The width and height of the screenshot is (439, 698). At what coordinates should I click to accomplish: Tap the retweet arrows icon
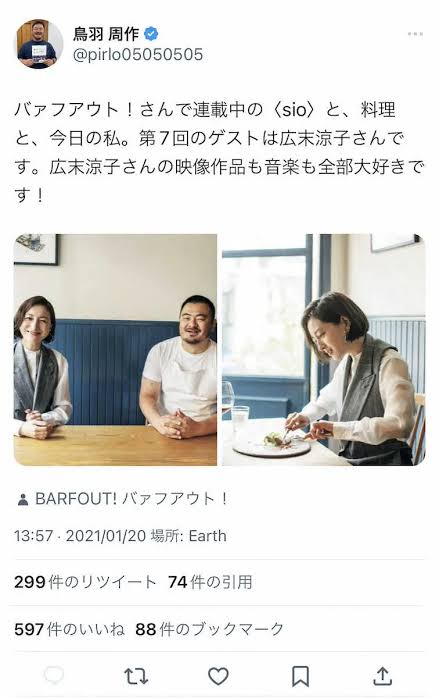(x=136, y=676)
